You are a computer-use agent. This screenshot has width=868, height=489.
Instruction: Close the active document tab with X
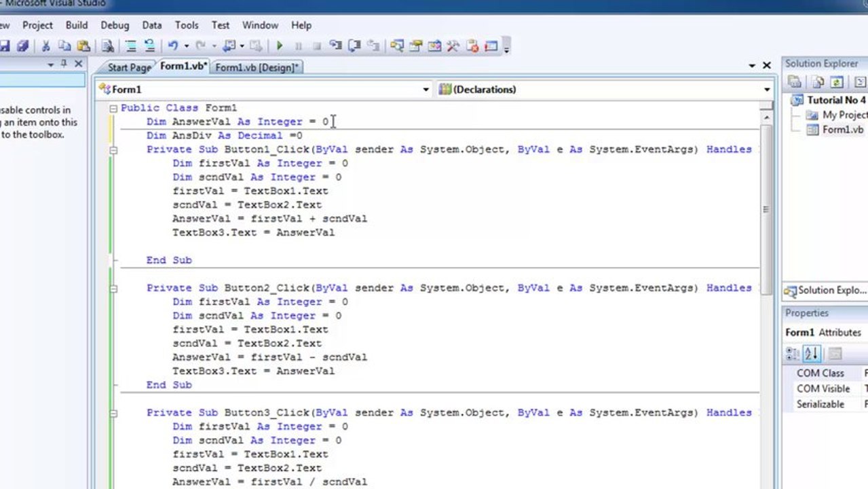(x=767, y=66)
